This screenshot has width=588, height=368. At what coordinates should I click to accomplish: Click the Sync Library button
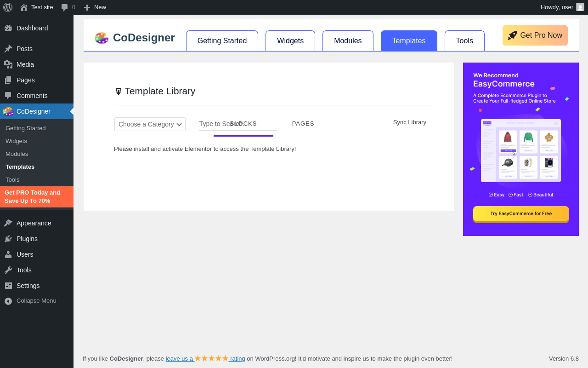(410, 122)
